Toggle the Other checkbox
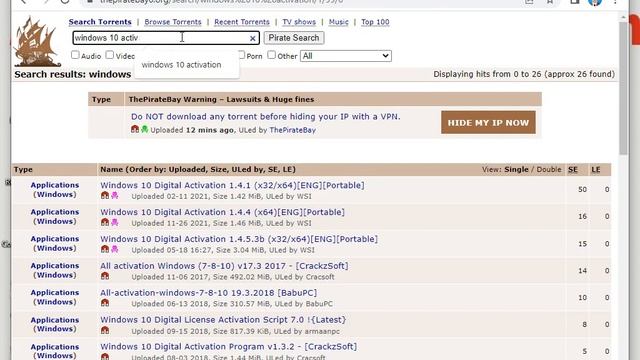Viewport: 640px width, 360px height. tap(271, 55)
